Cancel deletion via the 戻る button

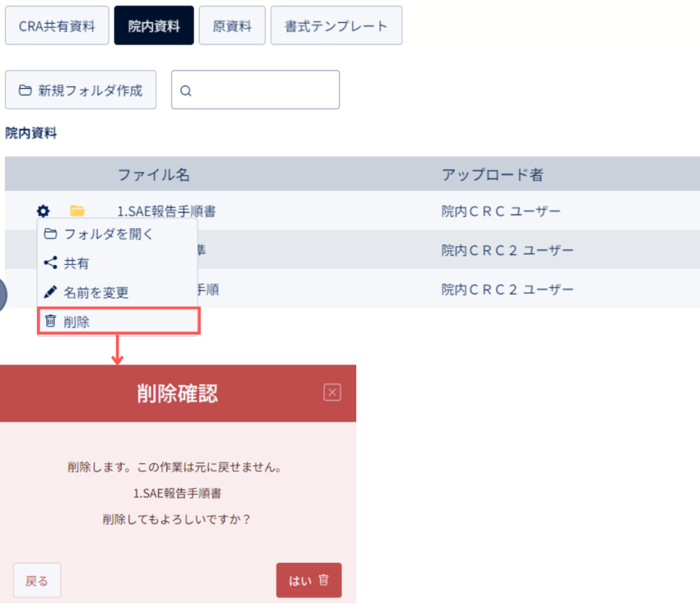[37, 580]
